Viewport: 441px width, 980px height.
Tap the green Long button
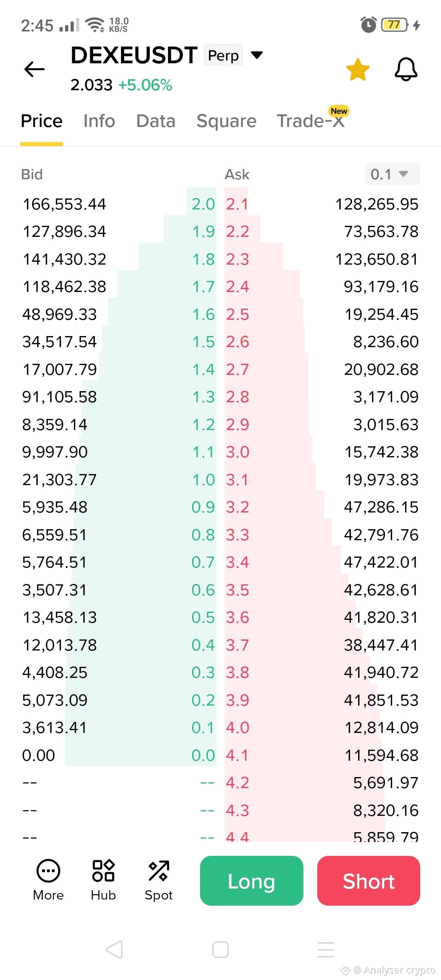[252, 881]
